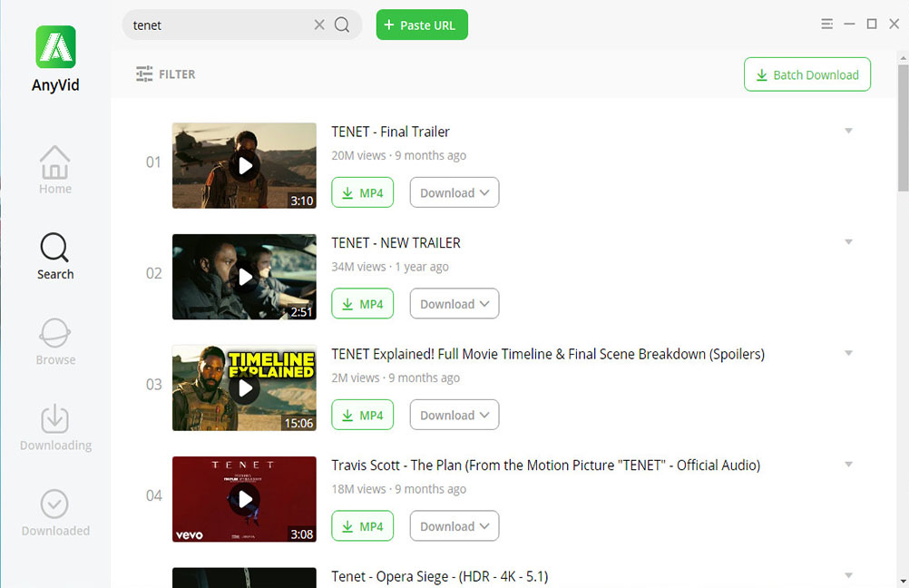Open the Browse section
The height and width of the screenshot is (588, 909).
pos(55,342)
